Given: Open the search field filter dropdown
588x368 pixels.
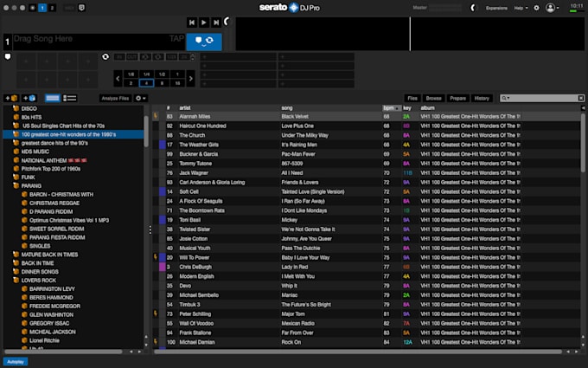Looking at the screenshot, I should pos(506,99).
